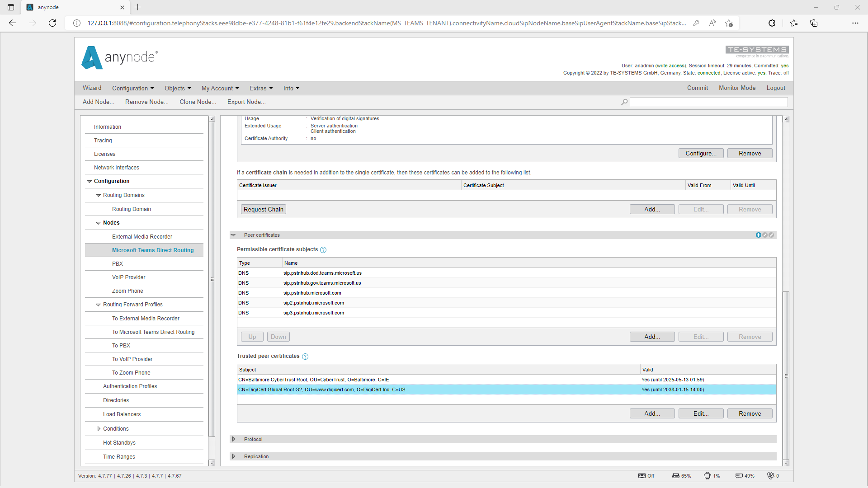The height and width of the screenshot is (488, 868).
Task: Collapse Routing Forward Profiles tree node
Action: (x=98, y=305)
